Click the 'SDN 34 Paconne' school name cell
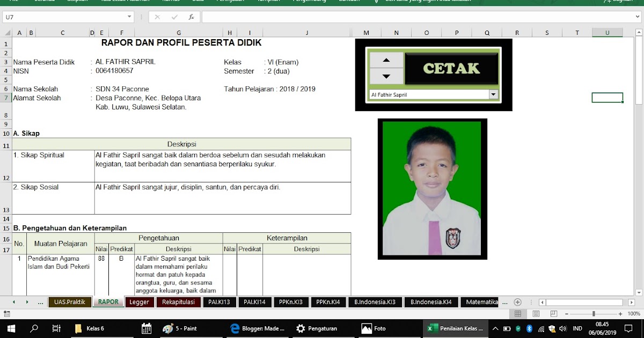644x338 pixels. [x=122, y=89]
